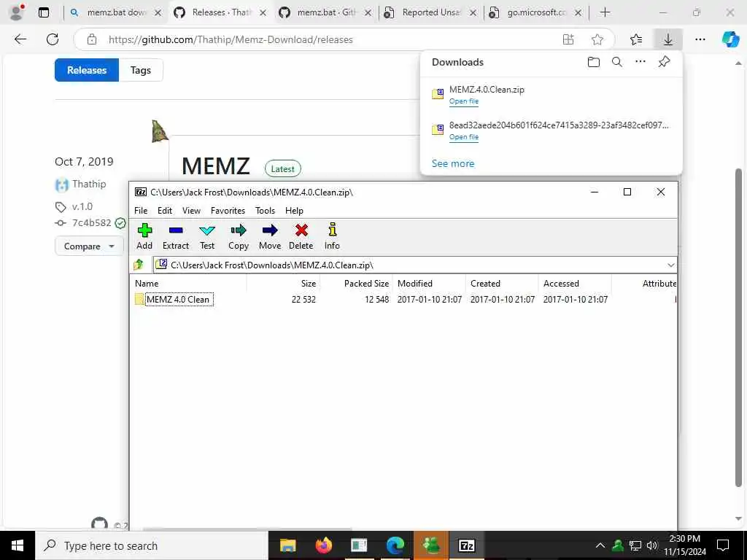Open commit 7c4b582 link
The width and height of the screenshot is (747, 560).
pos(91,222)
